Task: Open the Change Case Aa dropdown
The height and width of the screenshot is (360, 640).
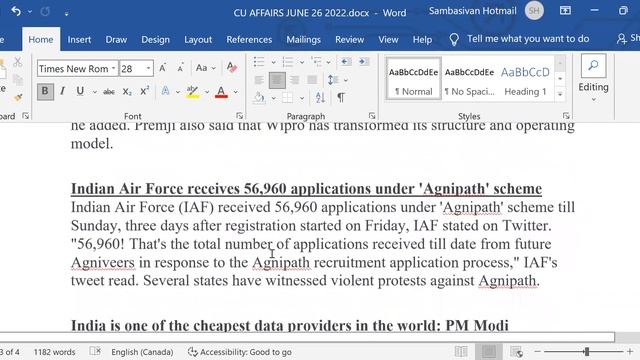Action: coord(205,68)
